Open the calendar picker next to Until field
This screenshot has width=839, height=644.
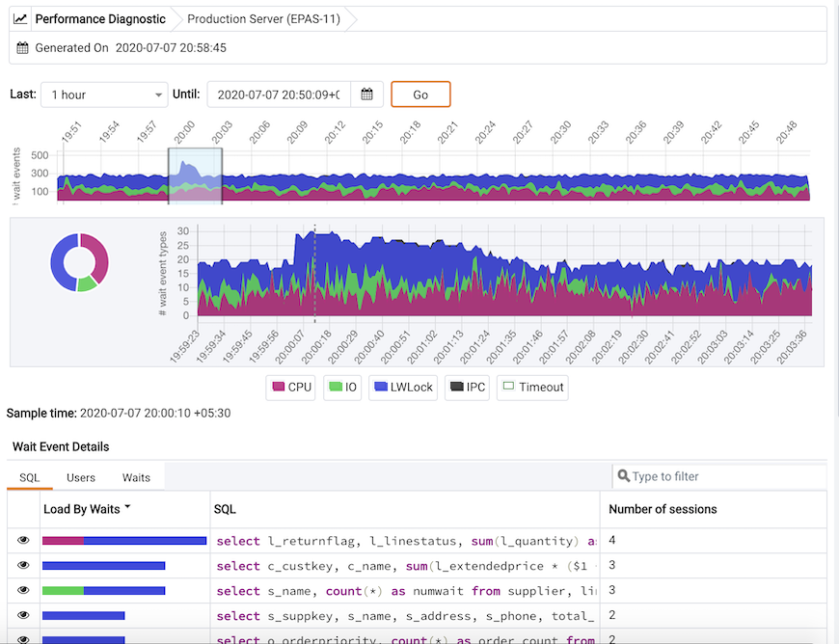tap(366, 94)
